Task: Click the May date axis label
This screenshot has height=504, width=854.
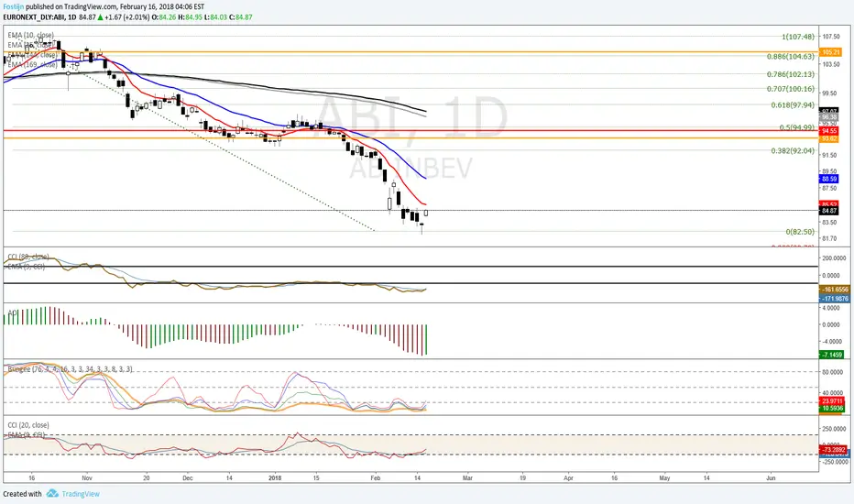Action: pyautogui.click(x=664, y=477)
